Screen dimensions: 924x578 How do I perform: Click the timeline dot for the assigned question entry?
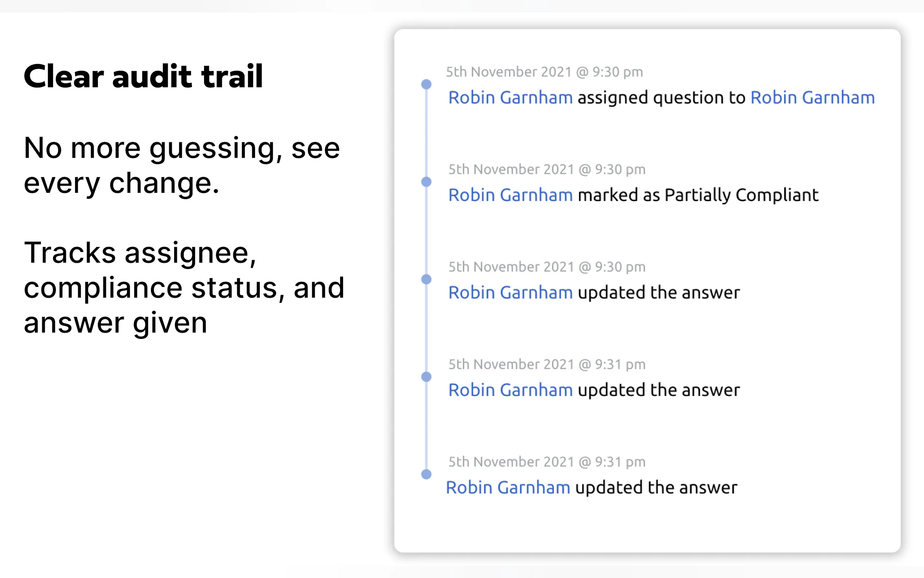coord(426,84)
